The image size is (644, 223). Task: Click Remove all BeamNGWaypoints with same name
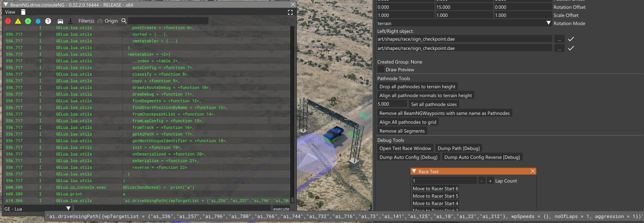[444, 113]
